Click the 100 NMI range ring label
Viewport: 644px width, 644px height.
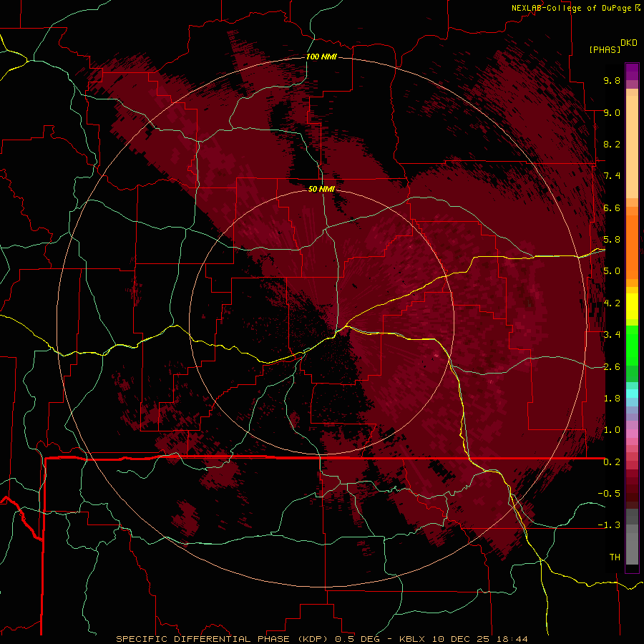tap(321, 57)
